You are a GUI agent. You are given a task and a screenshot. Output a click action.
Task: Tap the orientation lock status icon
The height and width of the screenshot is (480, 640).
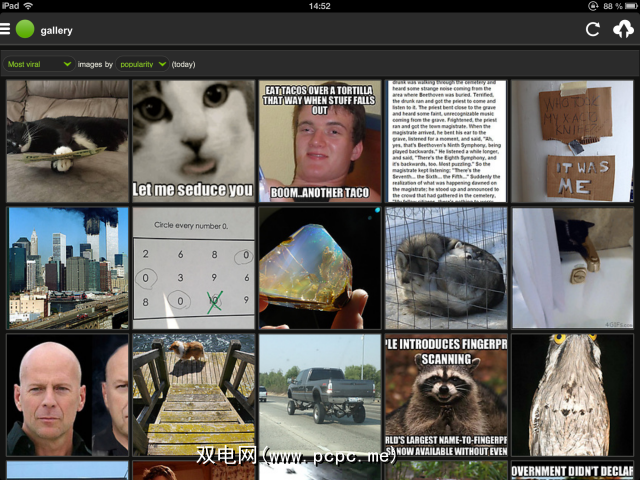[593, 6]
